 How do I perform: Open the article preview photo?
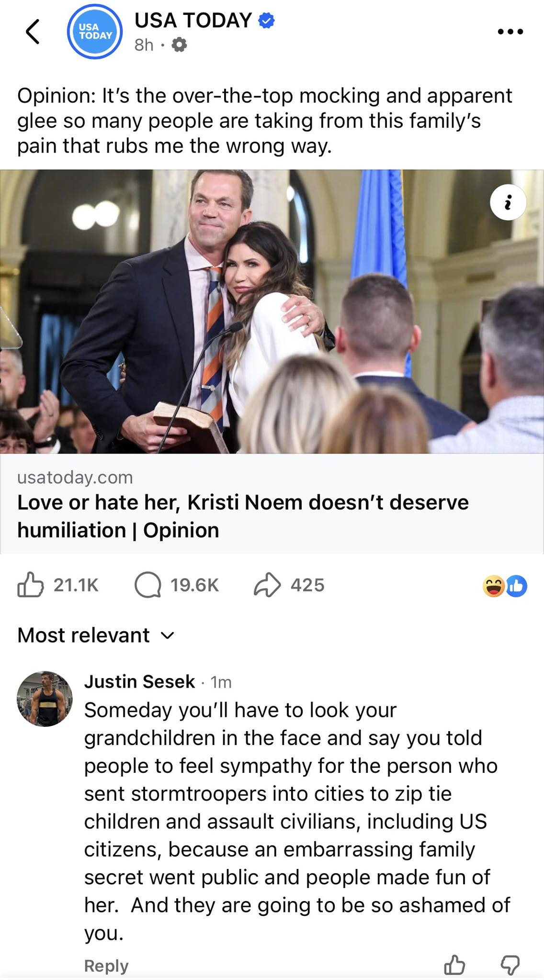pos(272,311)
